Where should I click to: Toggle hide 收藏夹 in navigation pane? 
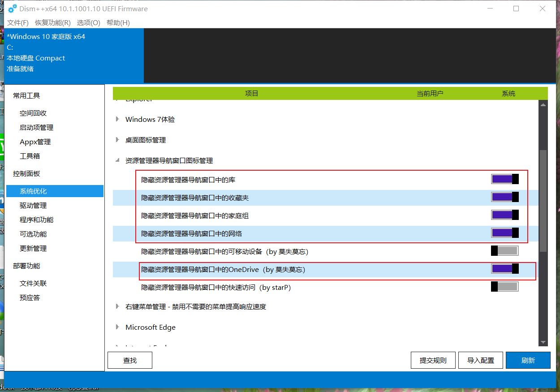point(505,197)
